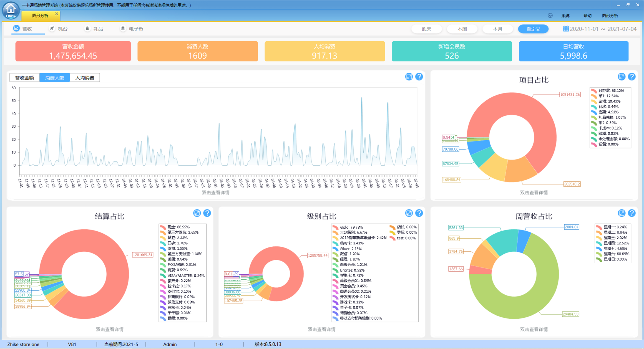Viewport: 644px width, 349px height.
Task: Close the 图形分析 tab
Action: pos(57,14)
